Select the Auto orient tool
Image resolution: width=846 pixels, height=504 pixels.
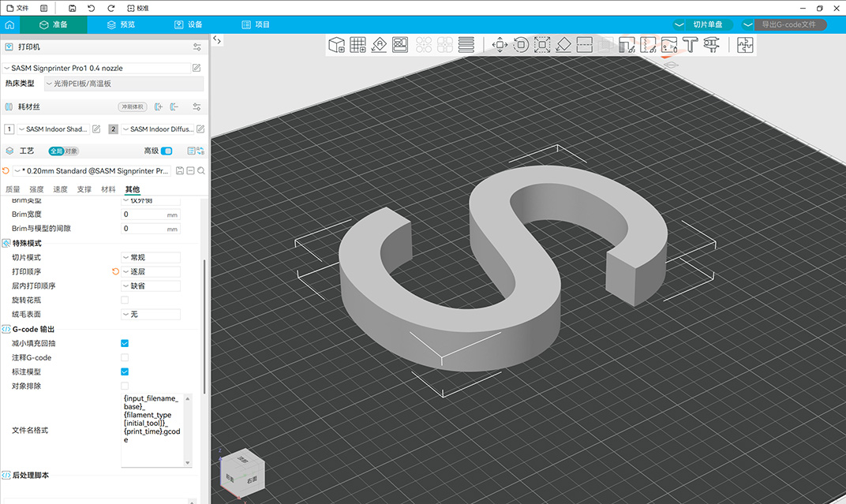tap(379, 45)
